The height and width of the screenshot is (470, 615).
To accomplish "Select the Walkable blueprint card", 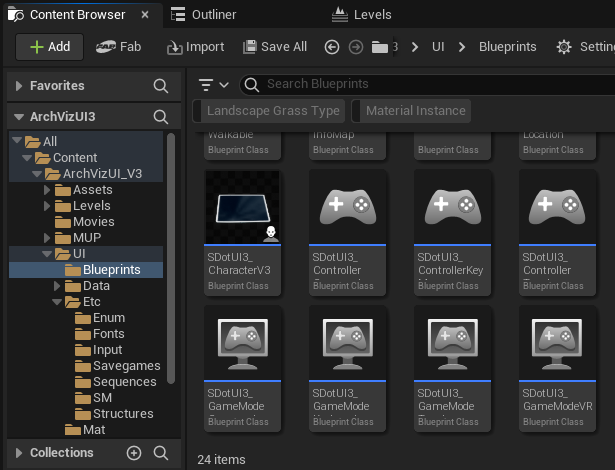I will coord(242,146).
